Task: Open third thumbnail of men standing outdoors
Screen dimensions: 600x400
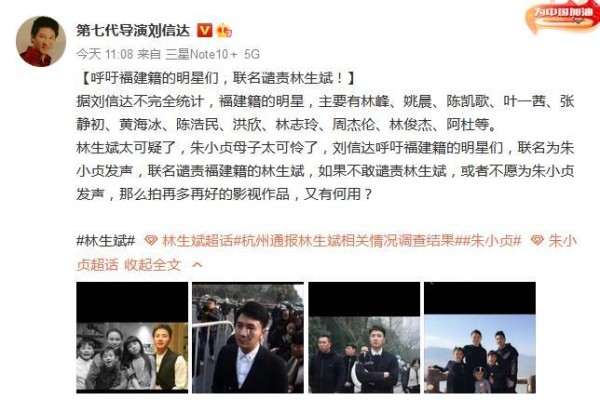Action: pyautogui.click(x=364, y=338)
